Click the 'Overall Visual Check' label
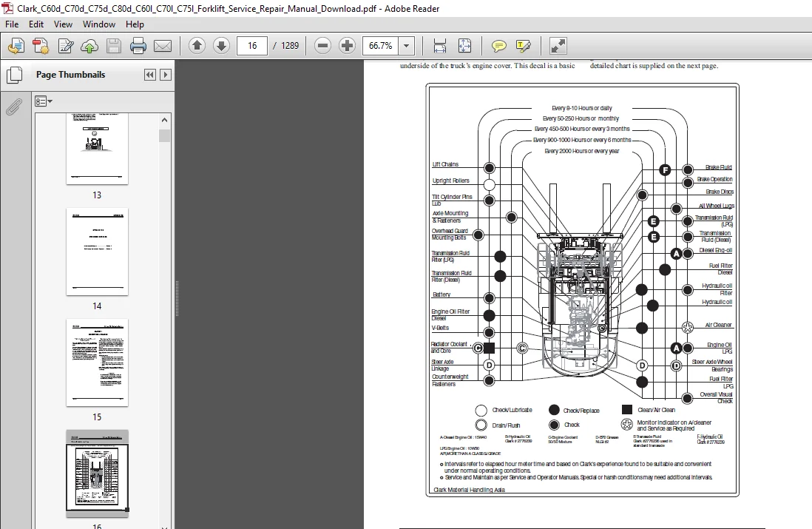 pos(716,397)
